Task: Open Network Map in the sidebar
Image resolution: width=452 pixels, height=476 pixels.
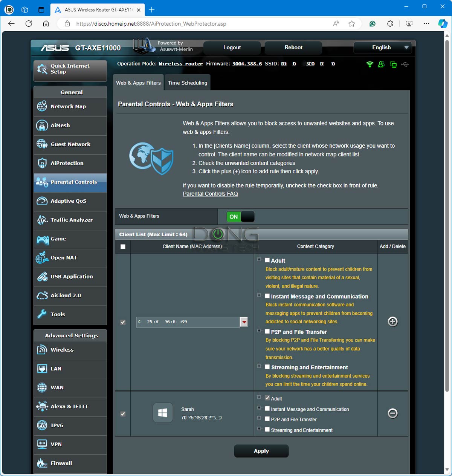Action: 70,107
